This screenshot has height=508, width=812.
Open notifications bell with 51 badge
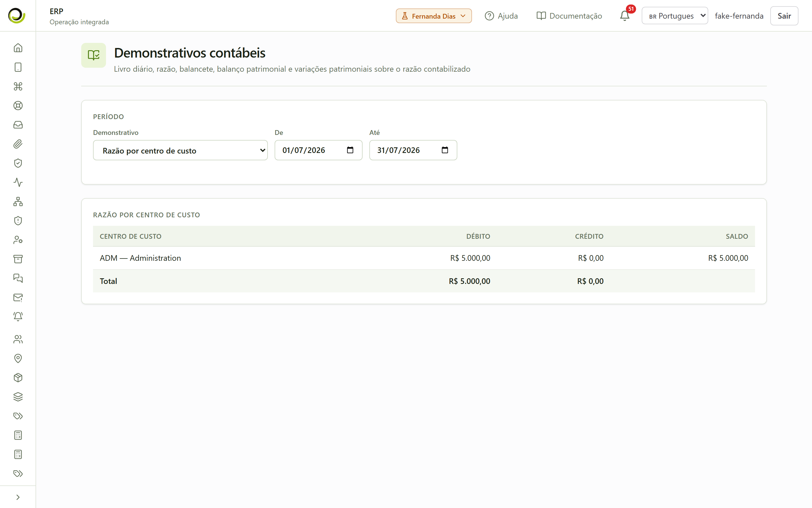pyautogui.click(x=625, y=16)
